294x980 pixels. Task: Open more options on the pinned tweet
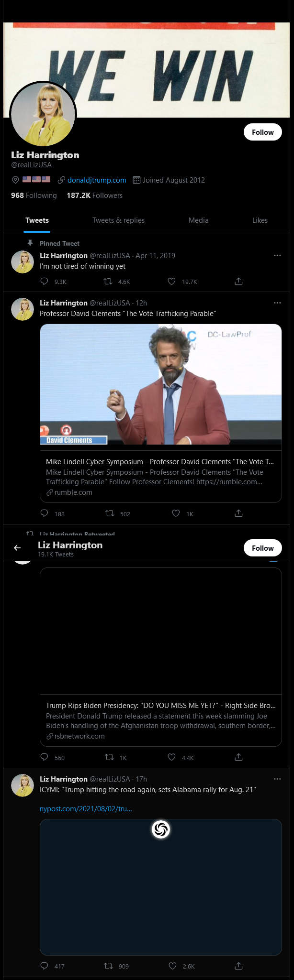[277, 256]
